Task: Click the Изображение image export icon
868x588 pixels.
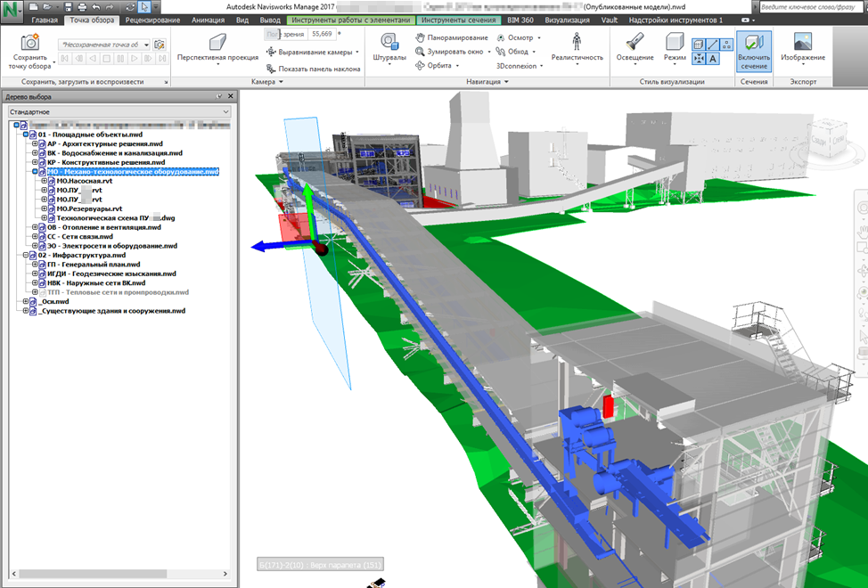Action: (803, 42)
